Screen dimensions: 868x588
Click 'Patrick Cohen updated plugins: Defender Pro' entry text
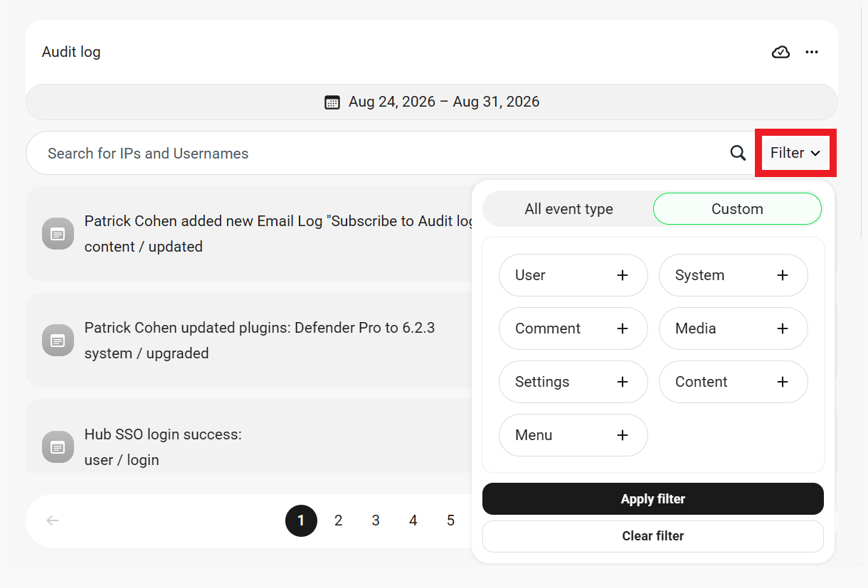click(260, 328)
